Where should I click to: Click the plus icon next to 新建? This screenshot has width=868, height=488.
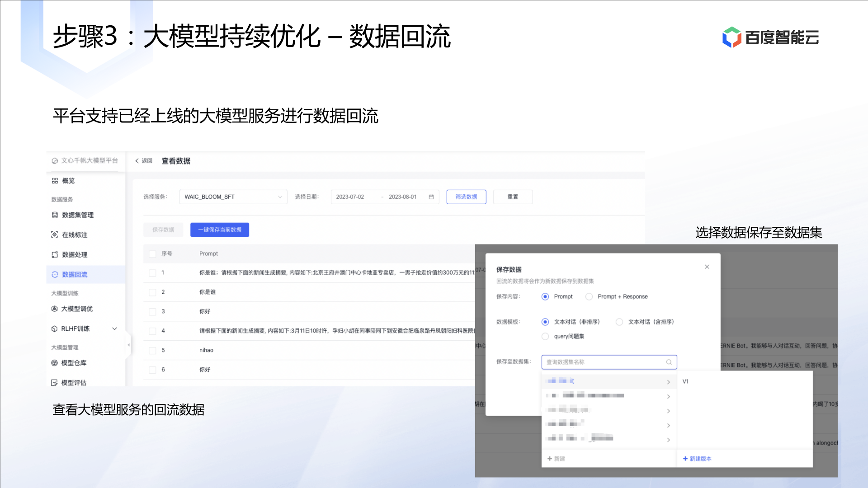pyautogui.click(x=550, y=459)
